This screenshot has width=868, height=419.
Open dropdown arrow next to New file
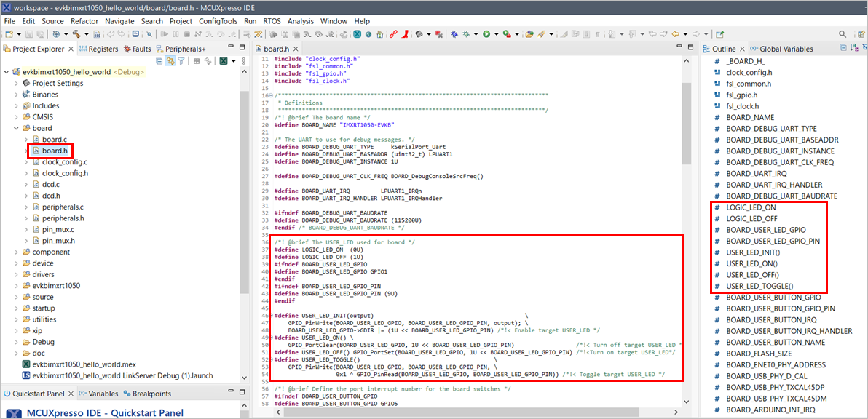coord(19,33)
